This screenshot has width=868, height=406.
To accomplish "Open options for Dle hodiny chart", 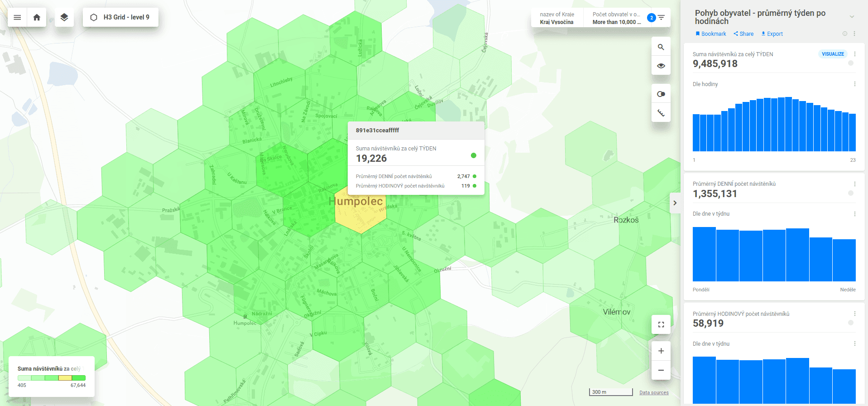I will pos(855,84).
